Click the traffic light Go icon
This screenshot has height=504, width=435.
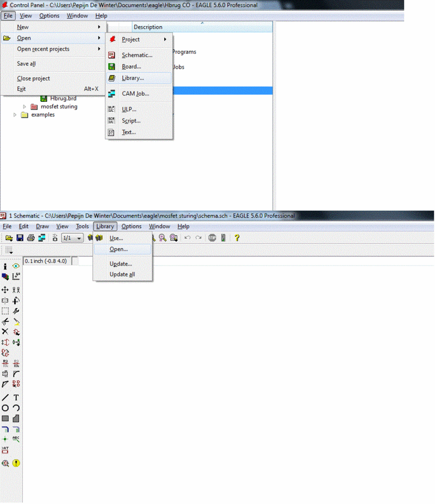223,238
